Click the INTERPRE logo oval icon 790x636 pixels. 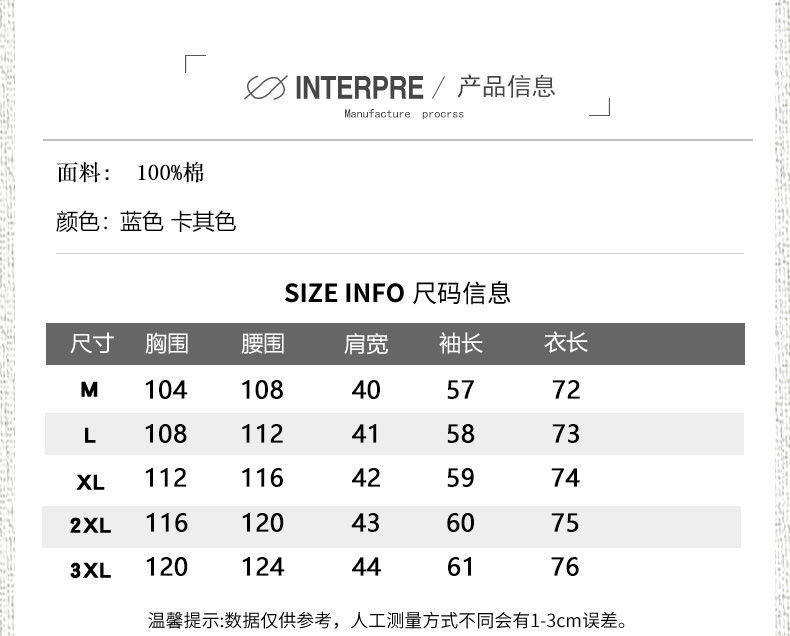(266, 88)
